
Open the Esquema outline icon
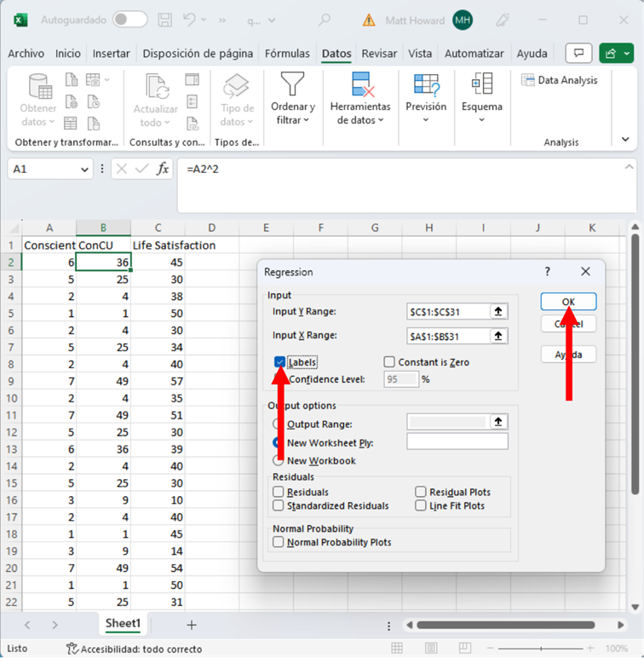point(481,84)
